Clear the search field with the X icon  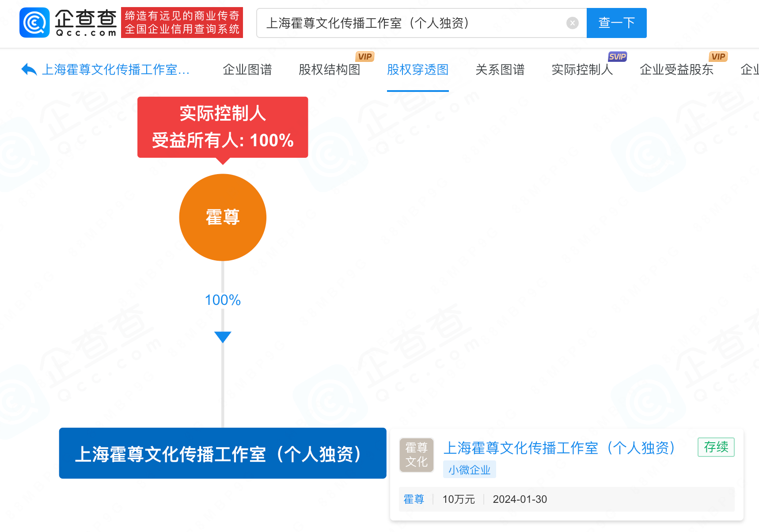pos(572,23)
